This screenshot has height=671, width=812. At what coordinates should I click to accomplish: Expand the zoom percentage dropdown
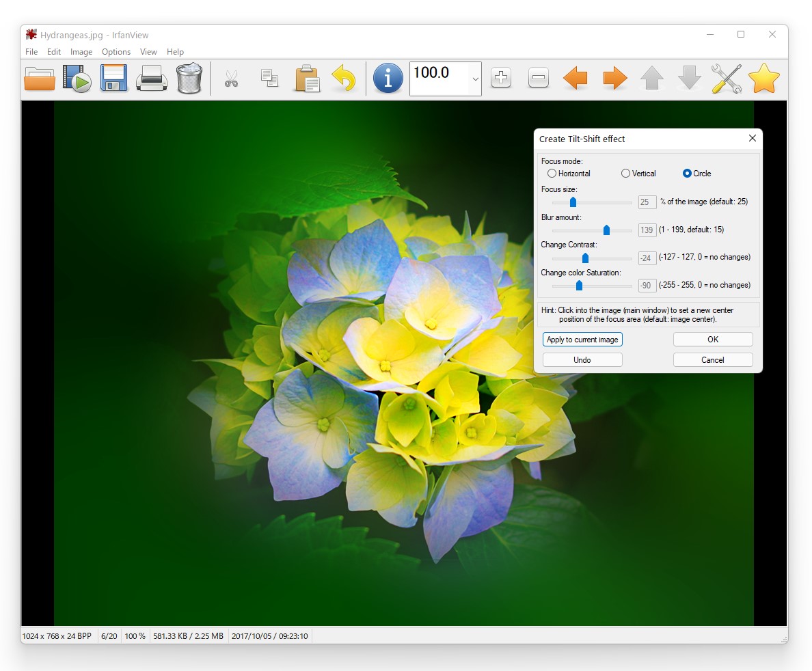coord(475,79)
